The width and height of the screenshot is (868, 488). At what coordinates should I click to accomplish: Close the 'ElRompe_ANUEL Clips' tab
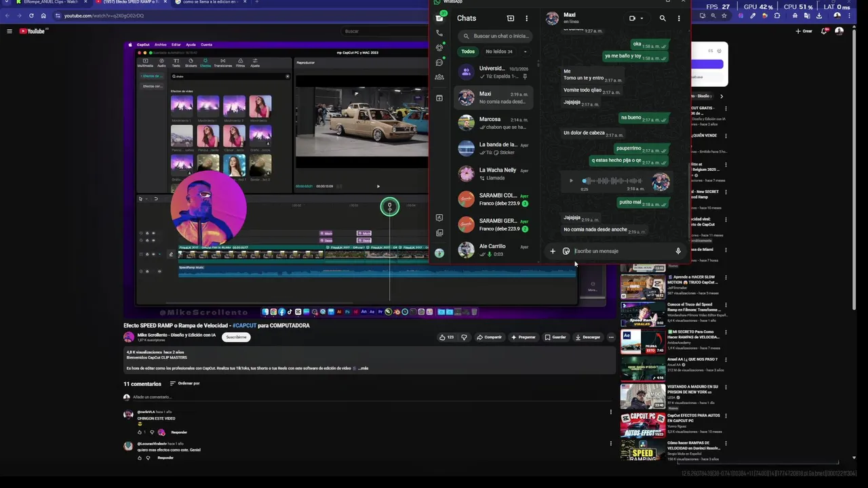84,2
